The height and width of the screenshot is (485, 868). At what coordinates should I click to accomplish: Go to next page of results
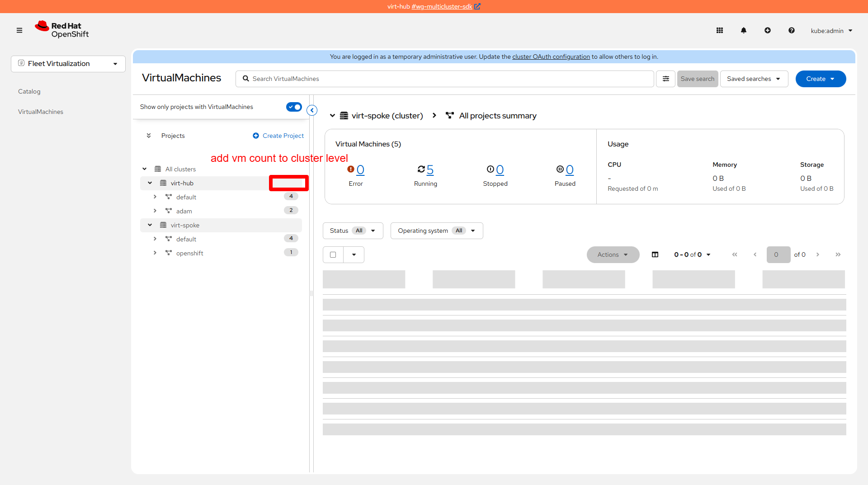(x=818, y=254)
